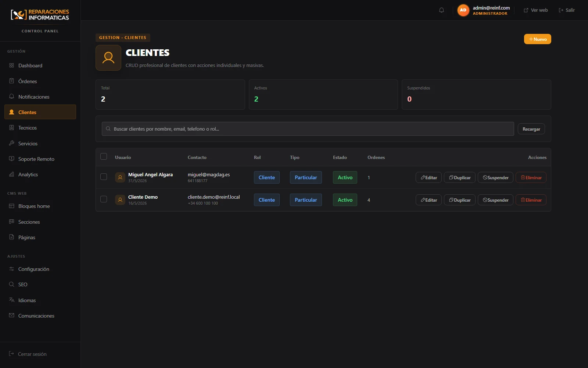Open Tecnicos in the sidebar
The height and width of the screenshot is (368, 588).
tap(40, 128)
